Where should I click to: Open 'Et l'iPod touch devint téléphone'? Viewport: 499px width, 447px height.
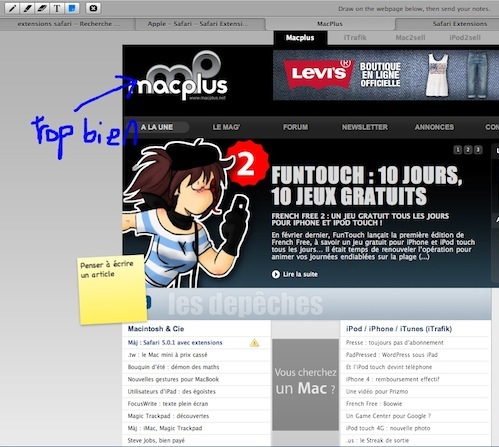click(389, 367)
